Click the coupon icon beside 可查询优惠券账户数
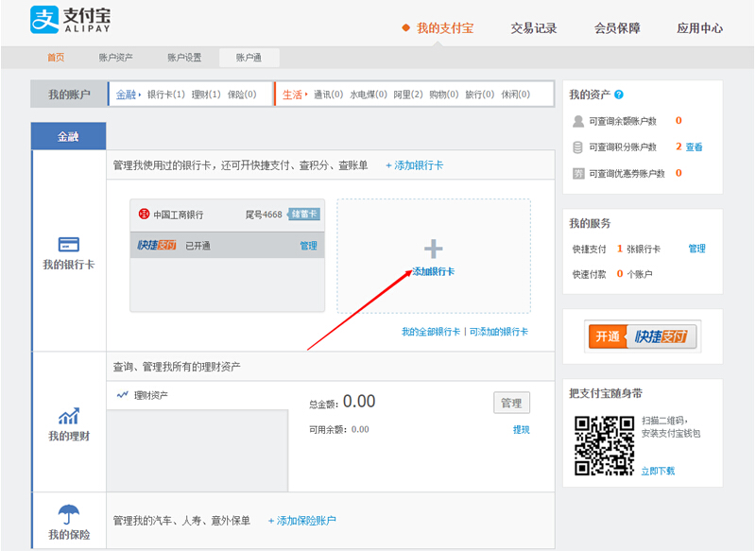Image resolution: width=756 pixels, height=551 pixels. pyautogui.click(x=578, y=173)
